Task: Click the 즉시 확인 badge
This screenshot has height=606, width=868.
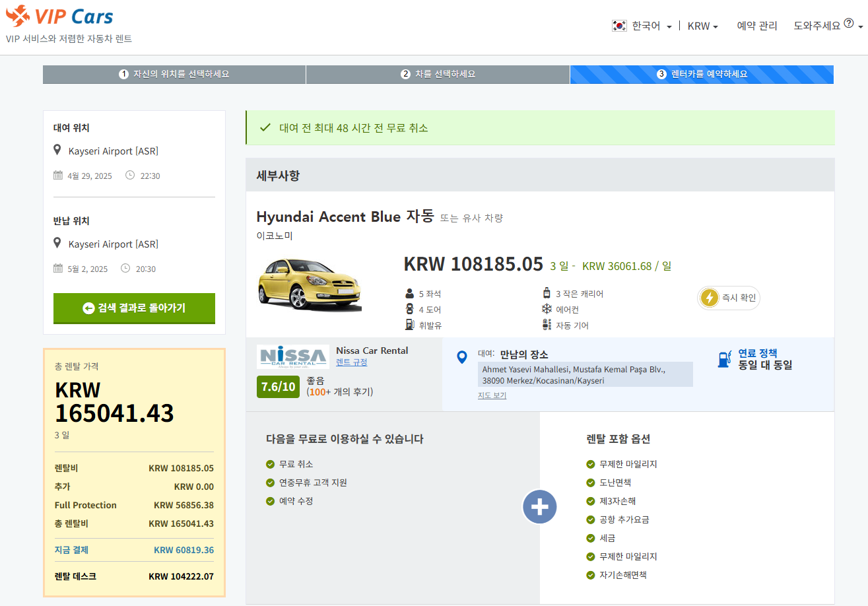Action: point(729,298)
